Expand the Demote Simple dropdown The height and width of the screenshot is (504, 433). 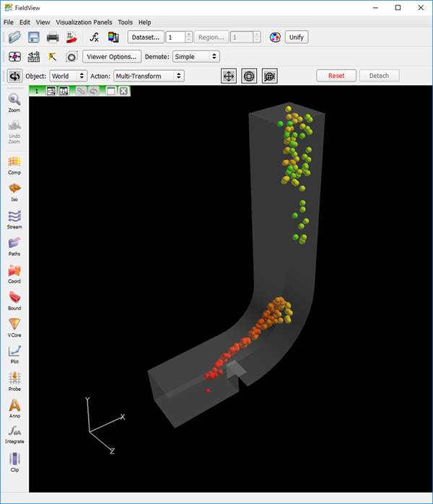196,56
